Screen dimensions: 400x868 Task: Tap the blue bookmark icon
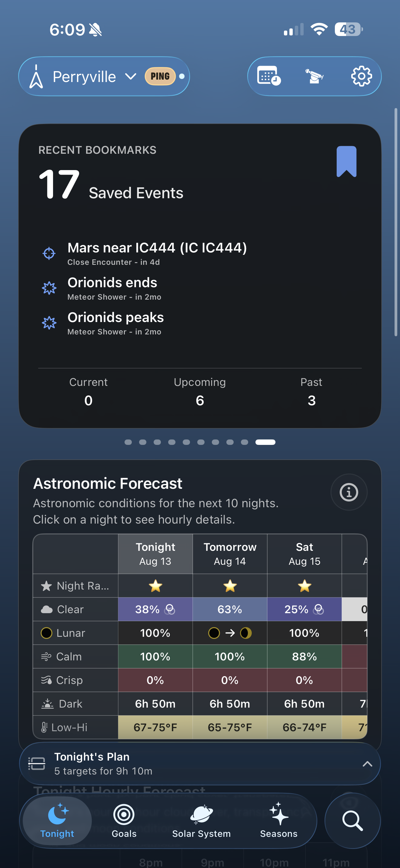pyautogui.click(x=346, y=161)
